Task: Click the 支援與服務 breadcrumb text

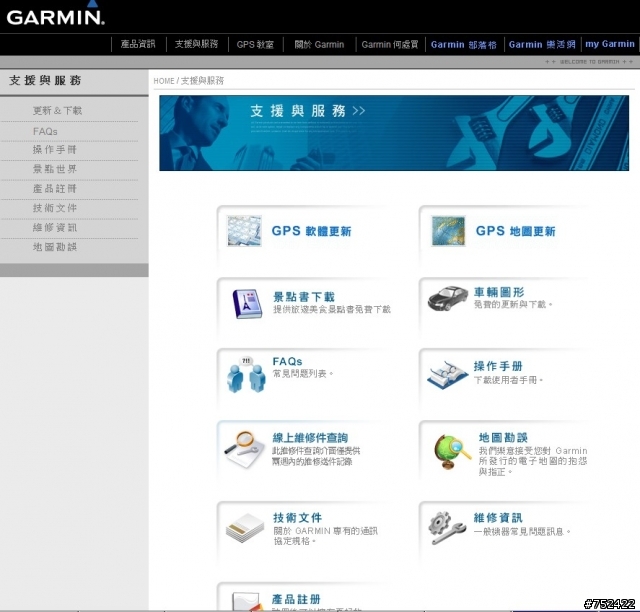Action: [202, 80]
